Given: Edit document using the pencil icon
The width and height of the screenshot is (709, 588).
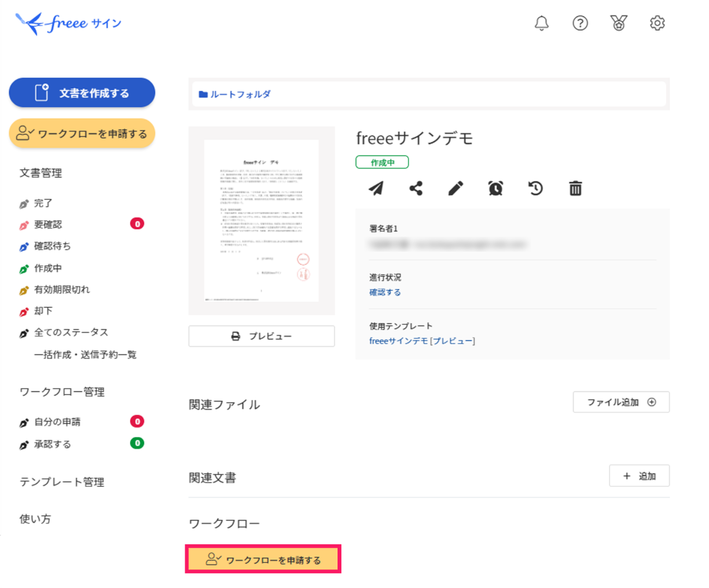Looking at the screenshot, I should click(456, 188).
